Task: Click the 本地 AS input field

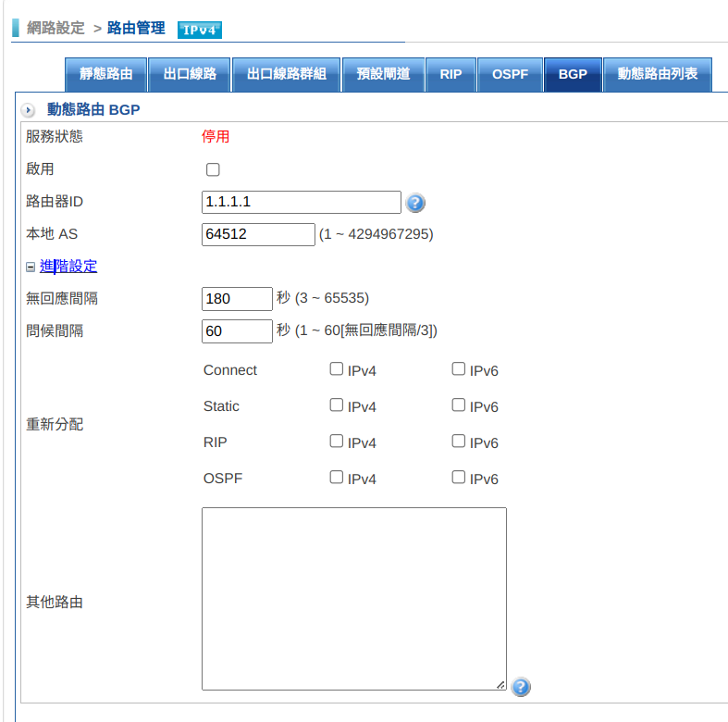Action: (258, 234)
